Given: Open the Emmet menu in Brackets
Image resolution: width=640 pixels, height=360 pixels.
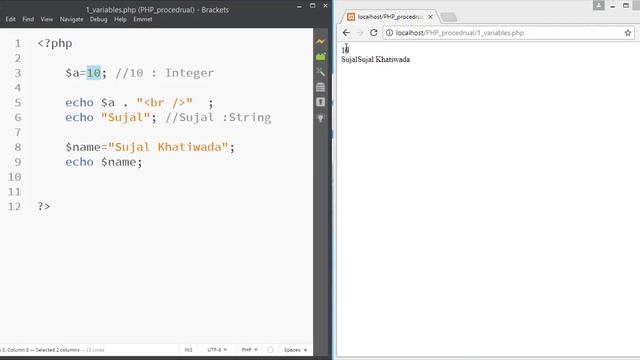Looking at the screenshot, I should [x=142, y=19].
